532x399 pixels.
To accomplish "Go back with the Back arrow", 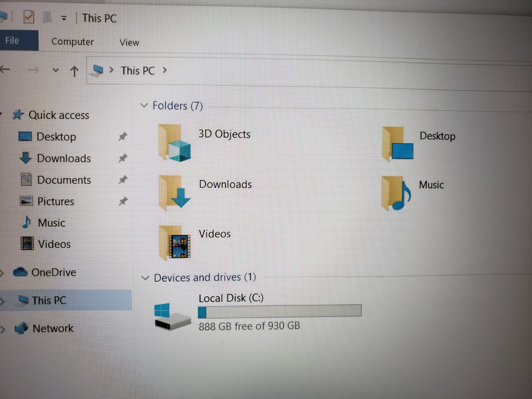I will click(5, 69).
